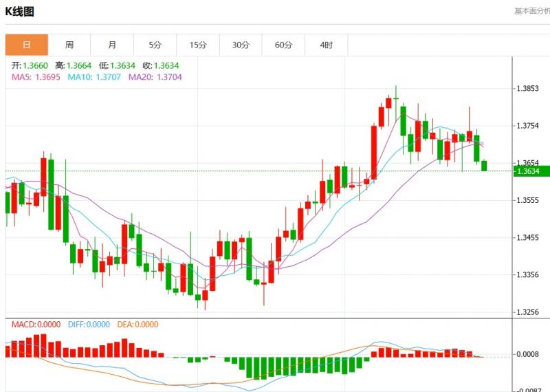Screen dimensions: 550x392
Task: Choose the 30分 timeframe tab
Action: tap(241, 45)
